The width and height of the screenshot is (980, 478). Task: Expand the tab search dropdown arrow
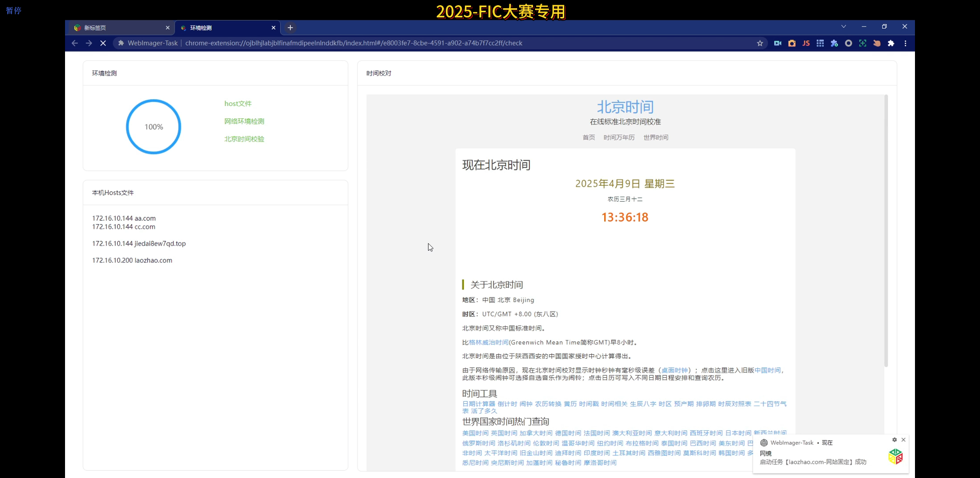(843, 27)
